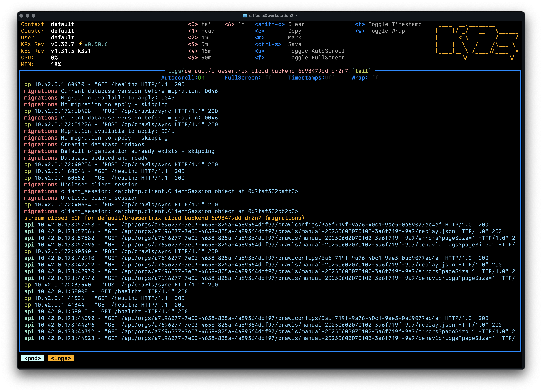Click api crawlconfigs line from 10.42.0.178:57558
542x392 pixels.
(256, 225)
